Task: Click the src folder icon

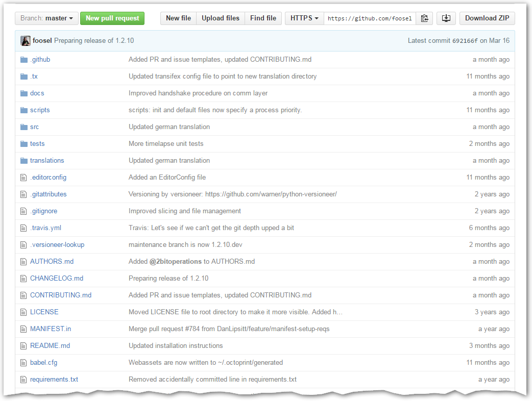Action: (x=23, y=127)
